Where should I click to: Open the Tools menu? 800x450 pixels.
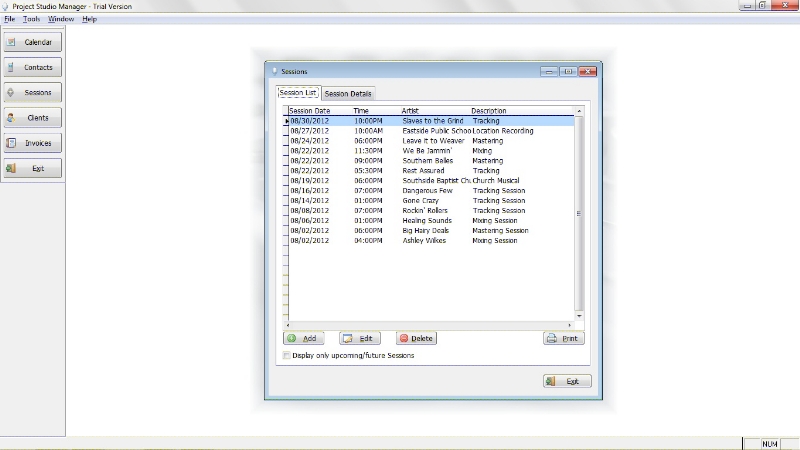(32, 19)
